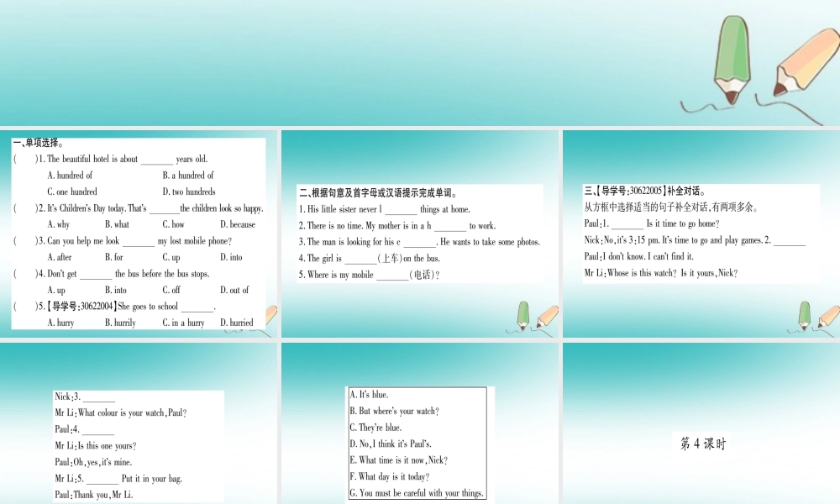The image size is (840, 504).
Task: Select the small green pencil on the fill-in-words slide
Action: point(522,316)
